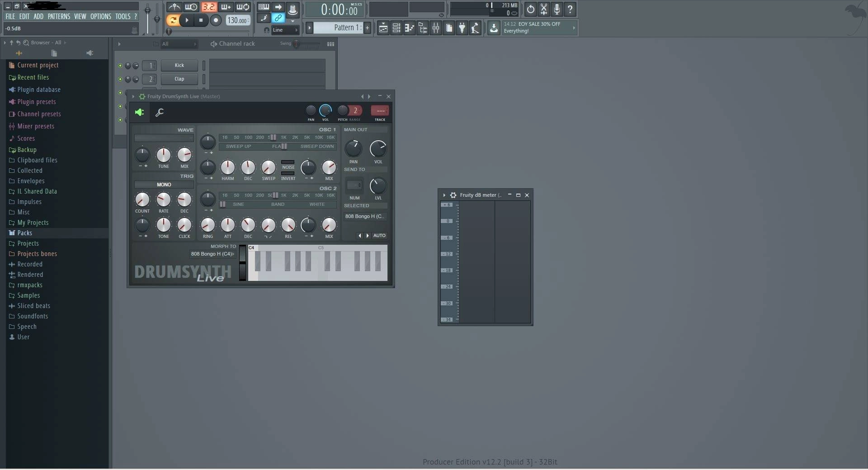
Task: Click the 130.000 tempo field
Action: click(238, 20)
